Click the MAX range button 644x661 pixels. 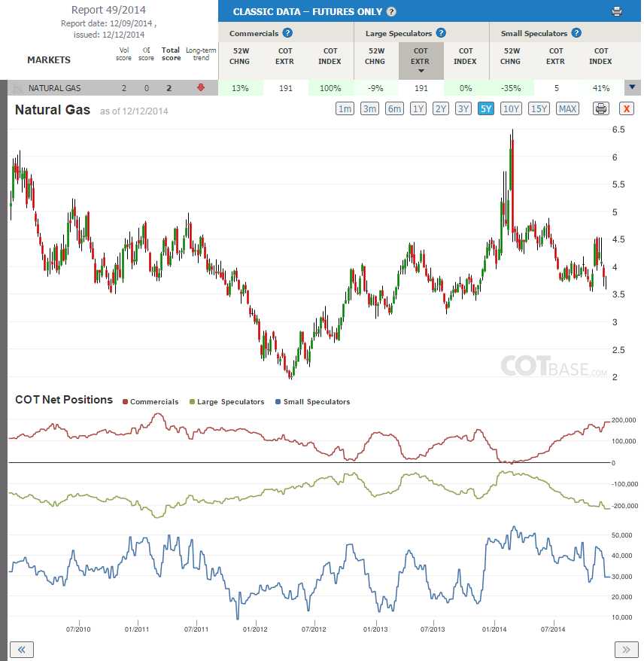567,108
